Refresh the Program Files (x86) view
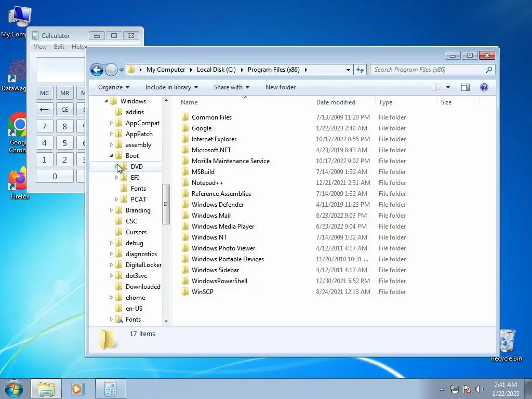 point(360,70)
